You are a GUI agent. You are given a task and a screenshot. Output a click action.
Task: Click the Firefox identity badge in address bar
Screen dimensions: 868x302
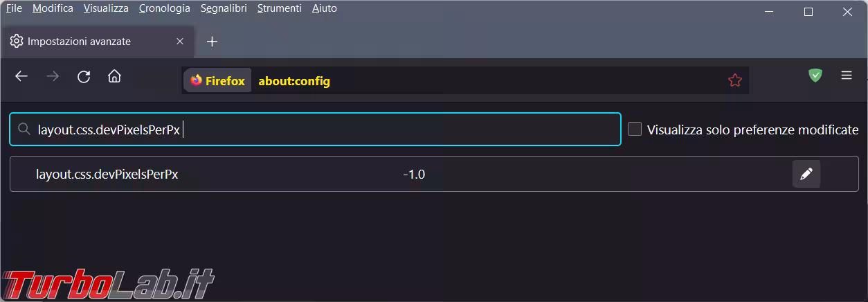tap(217, 81)
